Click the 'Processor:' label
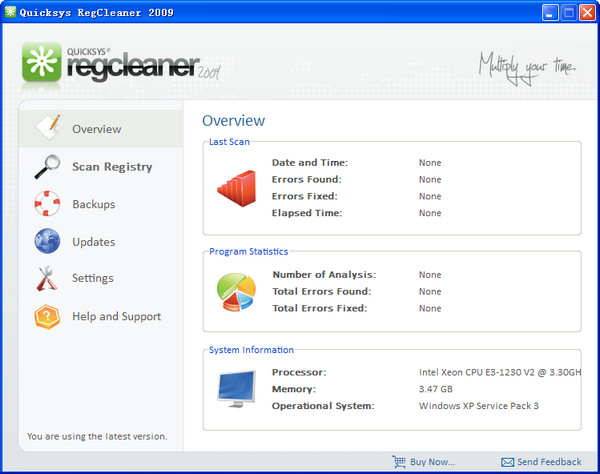Image resolution: width=600 pixels, height=474 pixels. coord(299,372)
